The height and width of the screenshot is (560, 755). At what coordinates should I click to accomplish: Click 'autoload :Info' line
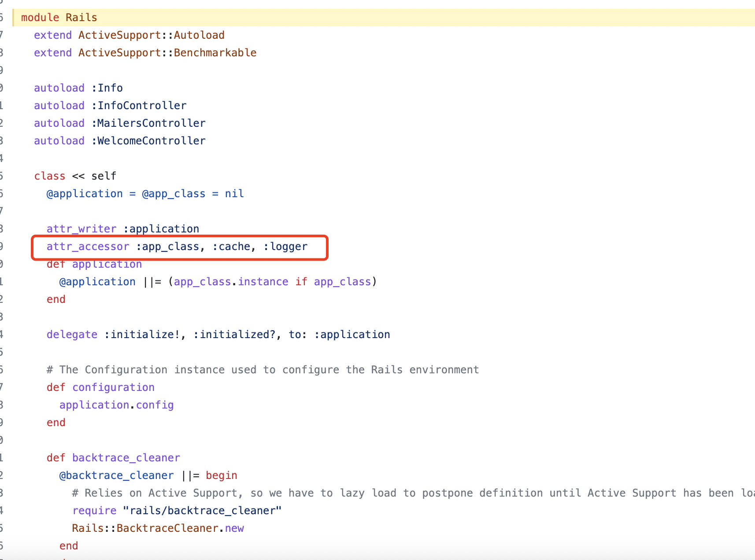(x=78, y=88)
